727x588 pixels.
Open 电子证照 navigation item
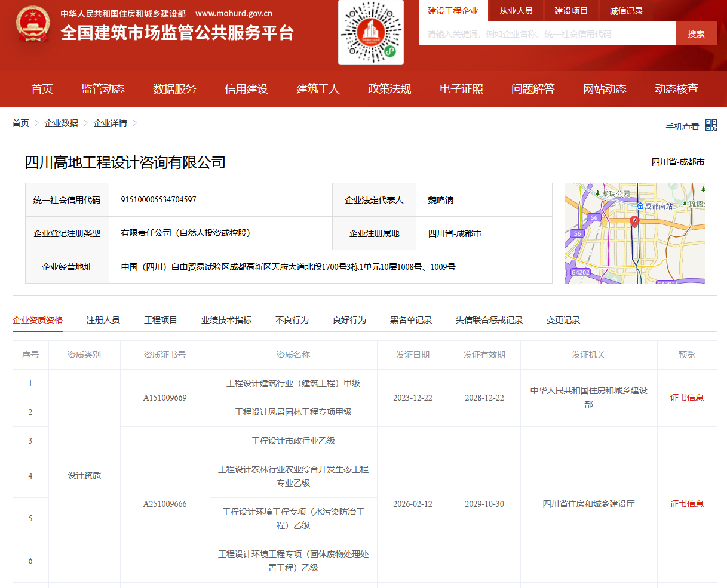[x=461, y=89]
